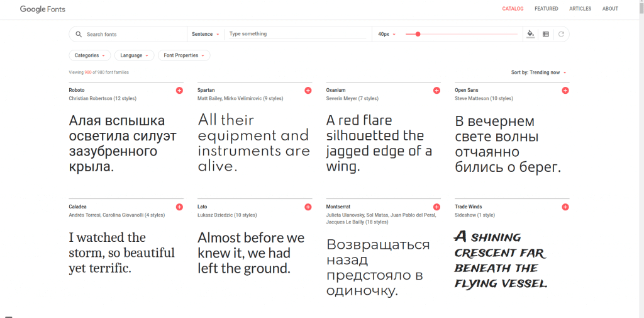Add Roboto with its plus icon
The width and height of the screenshot is (644, 318).
[179, 91]
